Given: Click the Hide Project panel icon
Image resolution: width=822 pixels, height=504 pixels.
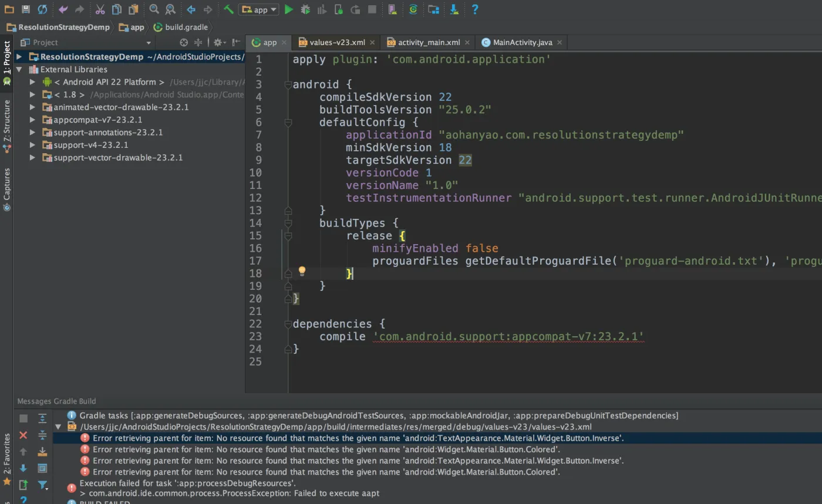Looking at the screenshot, I should pos(236,42).
